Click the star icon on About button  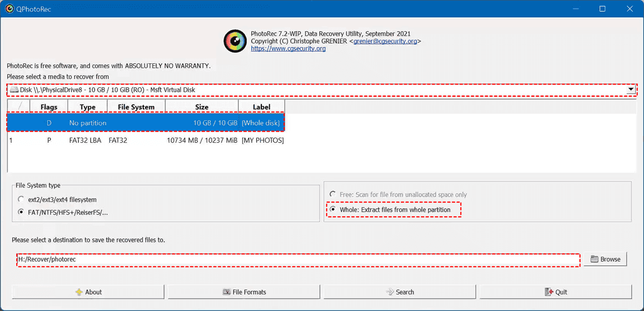(x=79, y=292)
